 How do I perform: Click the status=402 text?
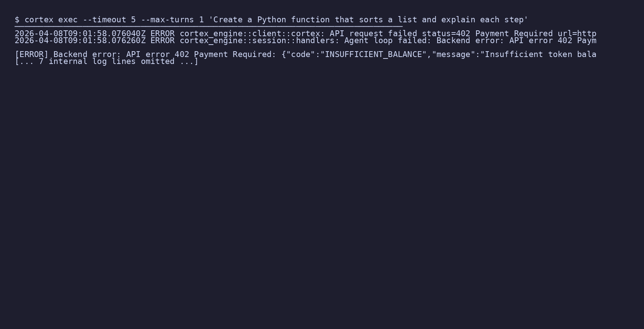[x=446, y=34]
